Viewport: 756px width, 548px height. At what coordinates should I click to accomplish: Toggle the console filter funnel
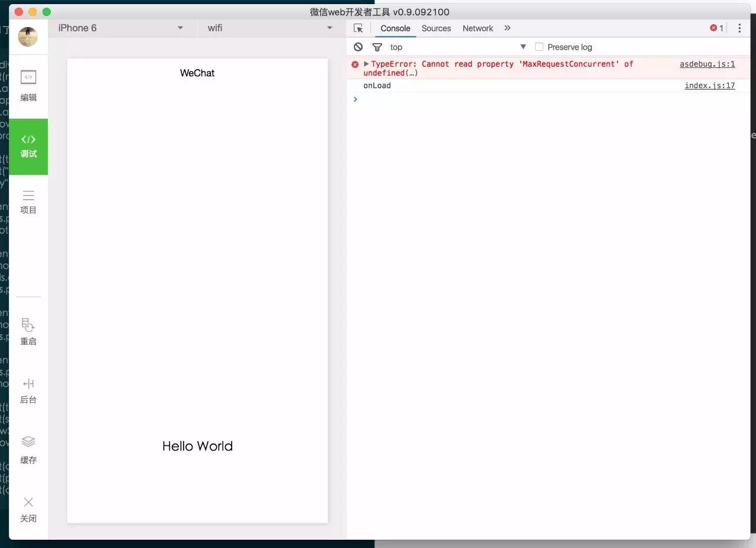coord(377,47)
